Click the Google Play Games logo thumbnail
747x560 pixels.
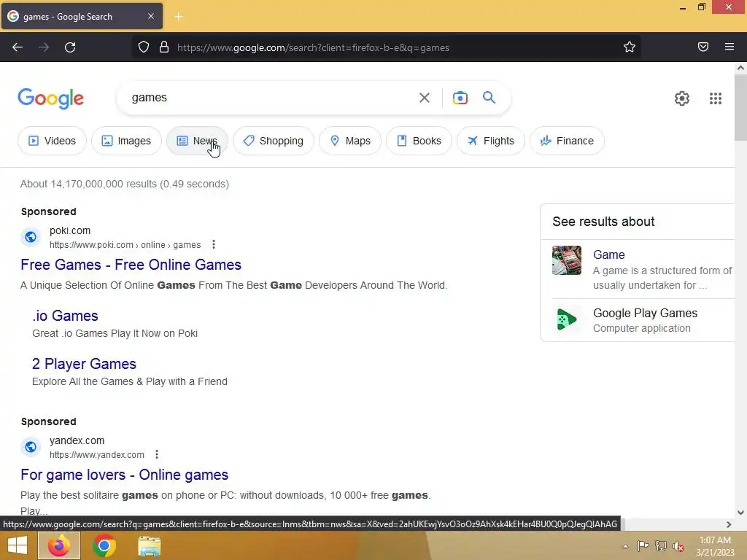click(x=566, y=319)
